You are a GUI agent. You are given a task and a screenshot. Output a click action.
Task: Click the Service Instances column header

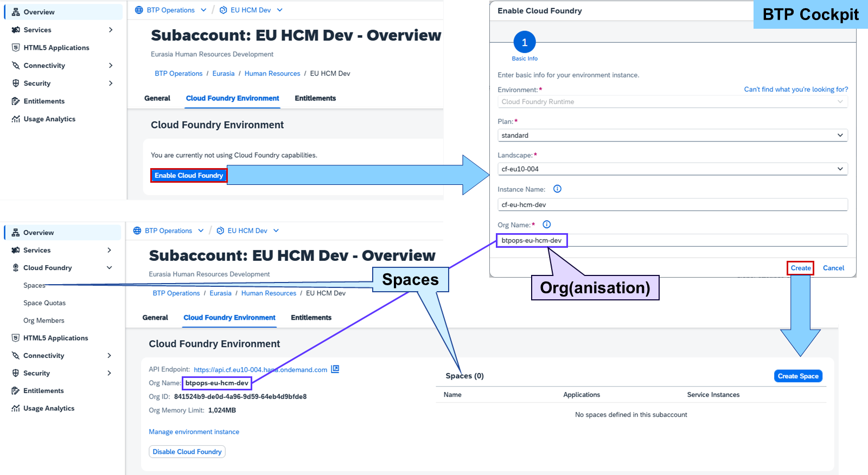click(713, 395)
